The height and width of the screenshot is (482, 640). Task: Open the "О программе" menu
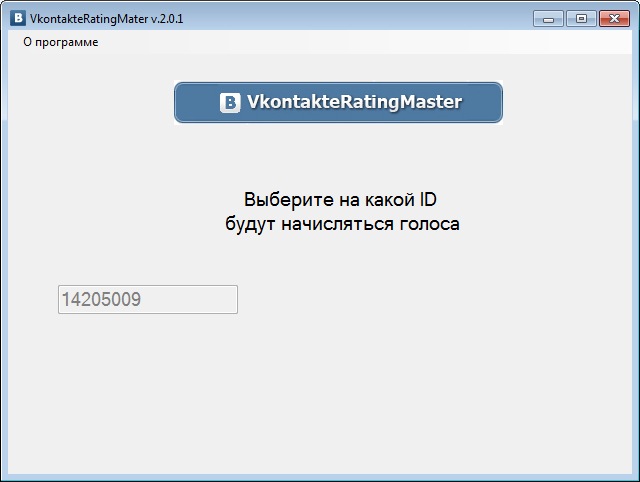(x=61, y=42)
